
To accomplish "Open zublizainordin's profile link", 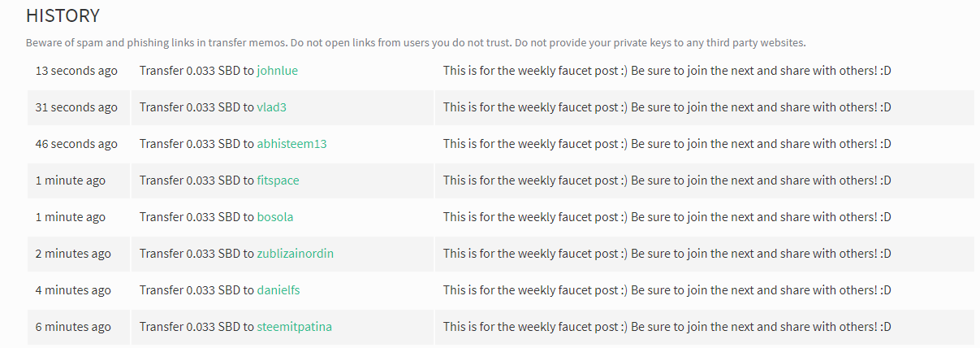I will pos(295,254).
